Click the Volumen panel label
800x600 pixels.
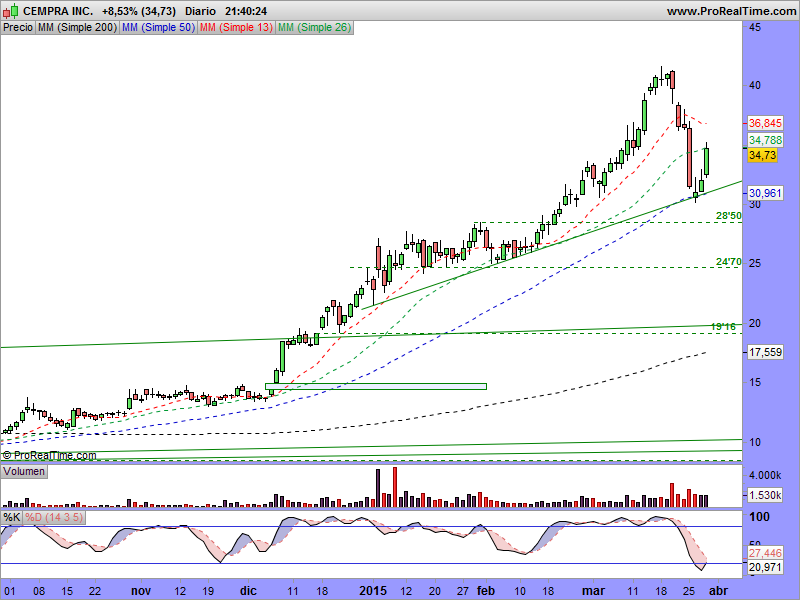point(24,471)
